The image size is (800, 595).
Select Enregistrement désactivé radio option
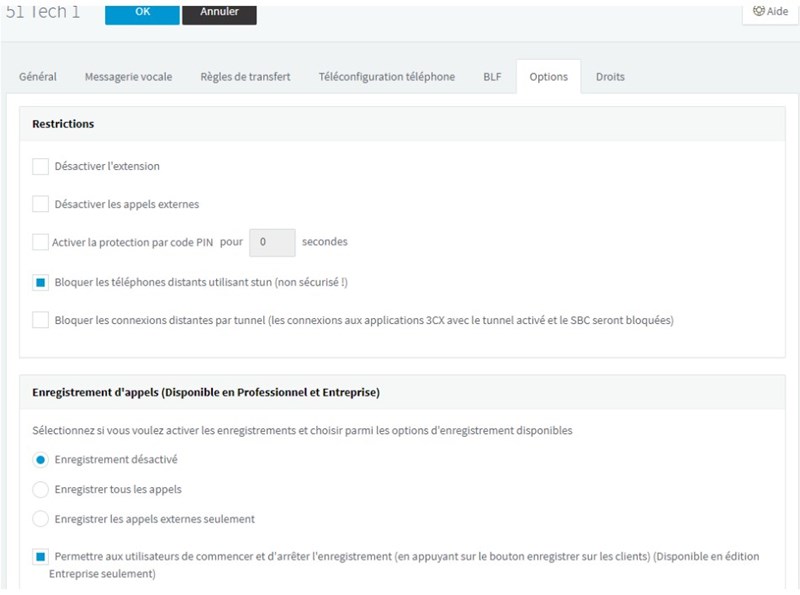(41, 459)
